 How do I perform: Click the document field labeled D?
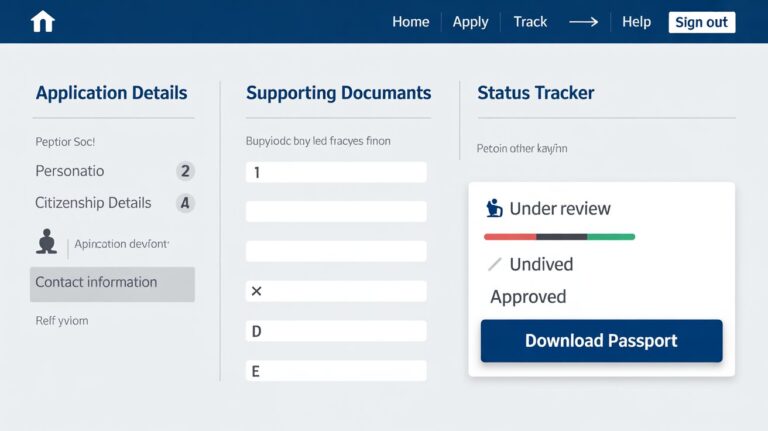pyautogui.click(x=336, y=331)
